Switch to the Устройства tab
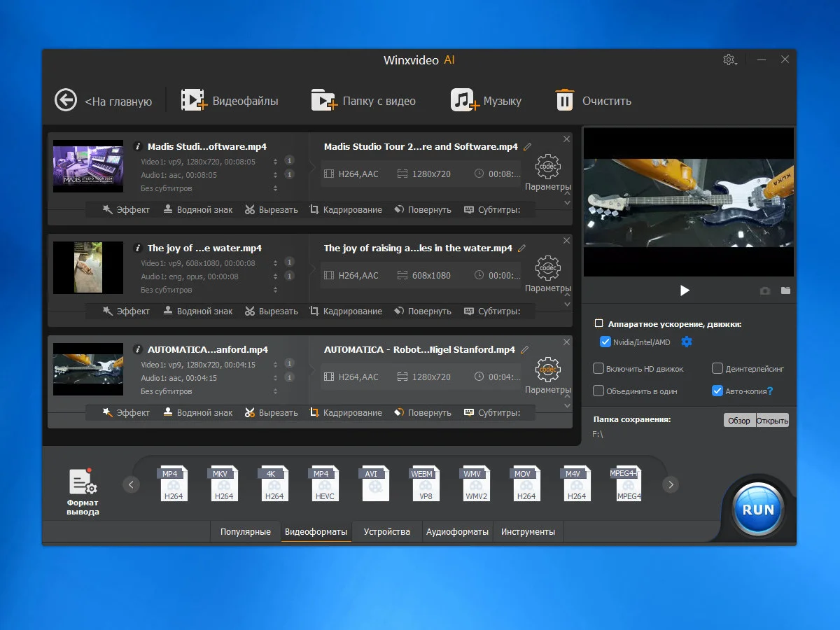The width and height of the screenshot is (840, 630). 386,531
